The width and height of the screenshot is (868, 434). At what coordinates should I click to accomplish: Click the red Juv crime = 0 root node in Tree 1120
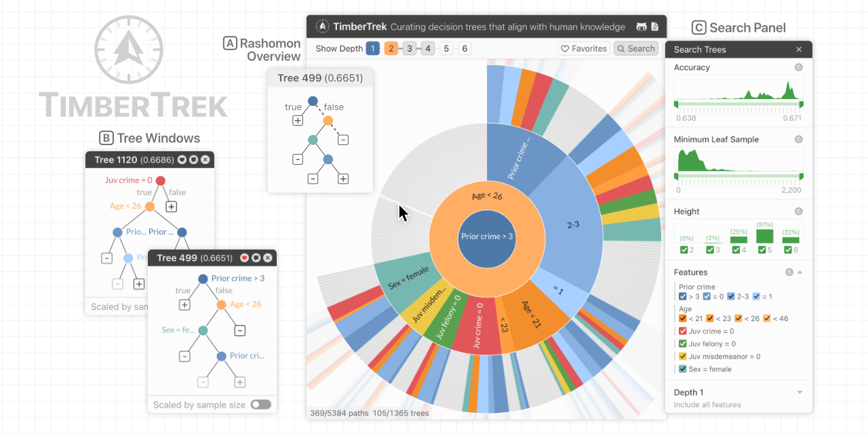(160, 180)
